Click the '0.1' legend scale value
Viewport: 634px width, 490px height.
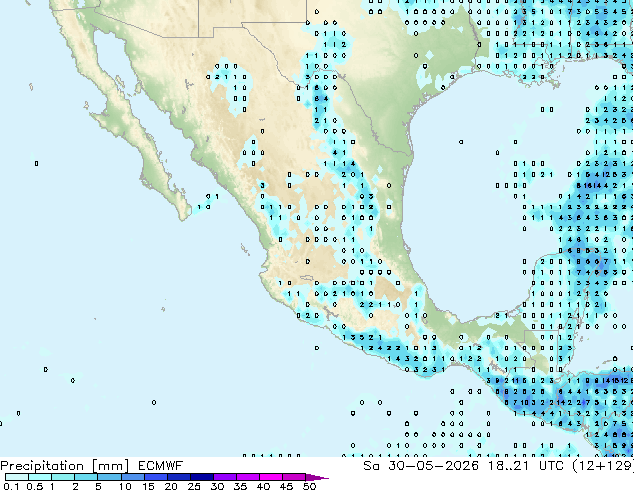(12, 486)
